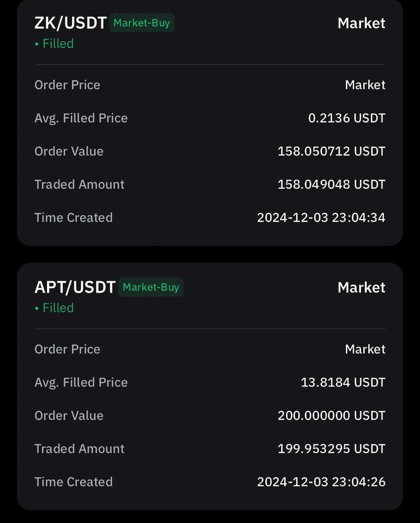Select ZK/USDT Avg. Filled Price 0.2136 USDT

pos(347,118)
